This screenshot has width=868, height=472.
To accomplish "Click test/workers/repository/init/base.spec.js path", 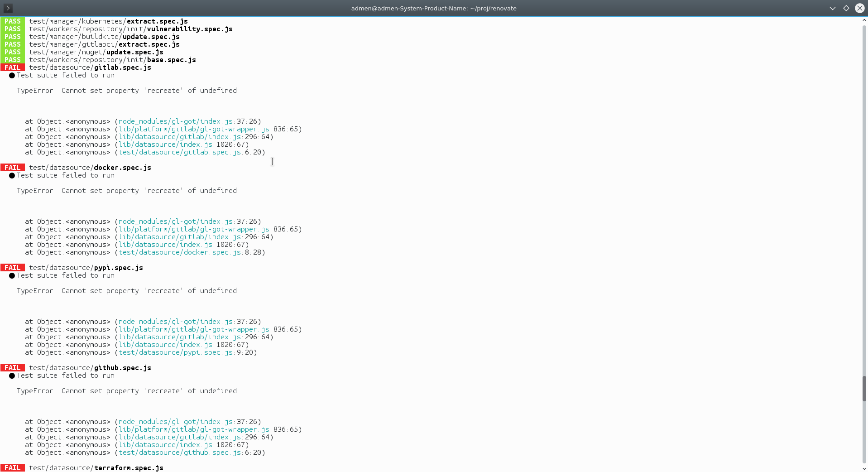I will [113, 60].
